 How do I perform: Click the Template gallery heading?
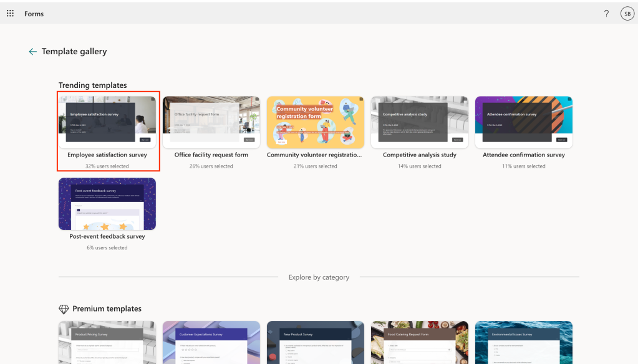[74, 51]
